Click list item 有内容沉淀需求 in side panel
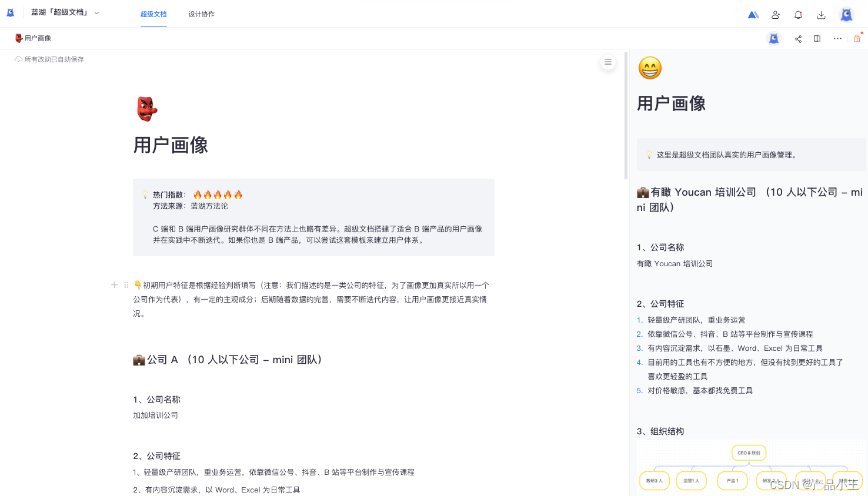This screenshot has width=868, height=496. click(735, 348)
